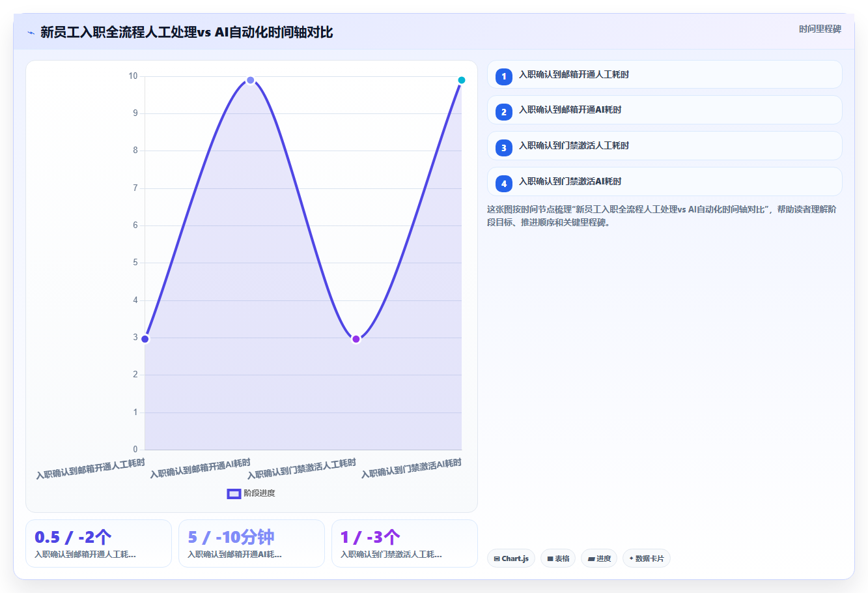868x593 pixels.
Task: Click the chart title heading text
Action: tap(186, 32)
